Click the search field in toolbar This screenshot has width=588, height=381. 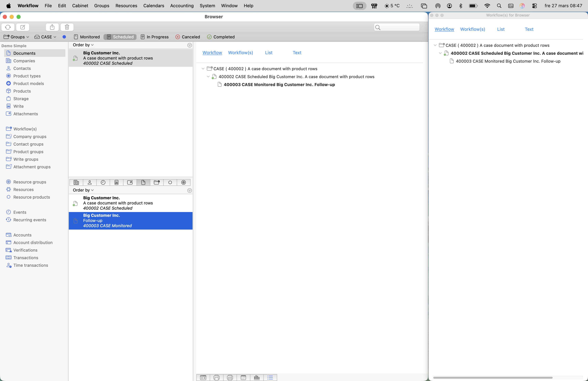click(x=396, y=27)
